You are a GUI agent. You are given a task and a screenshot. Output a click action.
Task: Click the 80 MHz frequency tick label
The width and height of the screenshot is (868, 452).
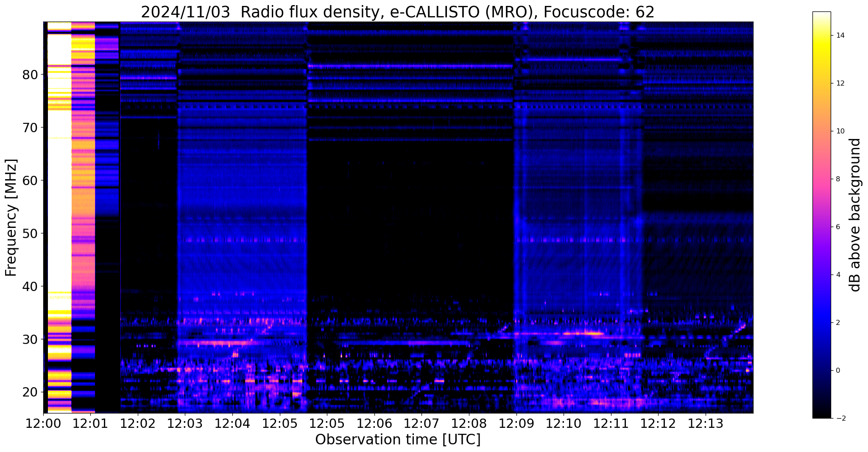pos(30,75)
